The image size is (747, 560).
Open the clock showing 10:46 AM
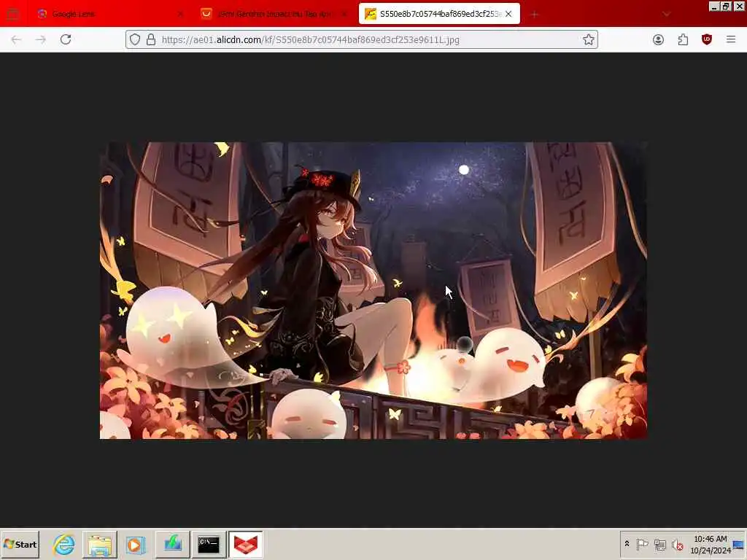[711, 544]
